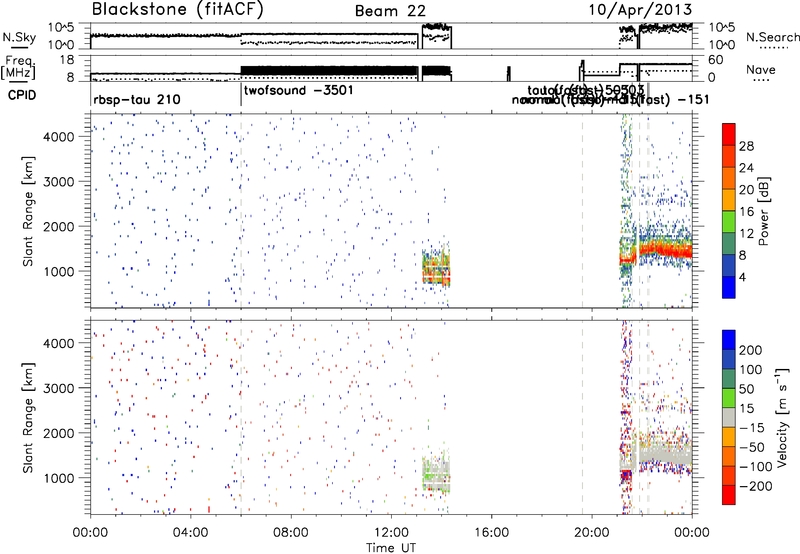Pick the yellow-orange Power colorbar segment near 16
This screenshot has width=800, height=554.
[x=729, y=200]
